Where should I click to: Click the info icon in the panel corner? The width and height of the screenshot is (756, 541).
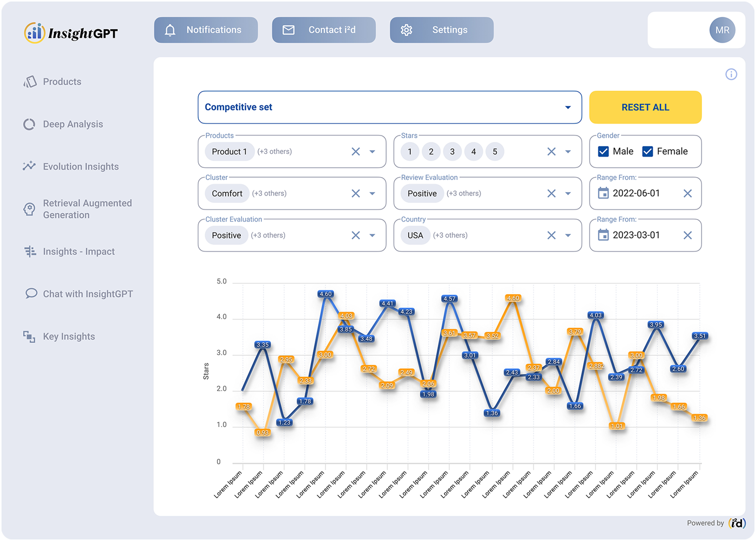coord(731,75)
